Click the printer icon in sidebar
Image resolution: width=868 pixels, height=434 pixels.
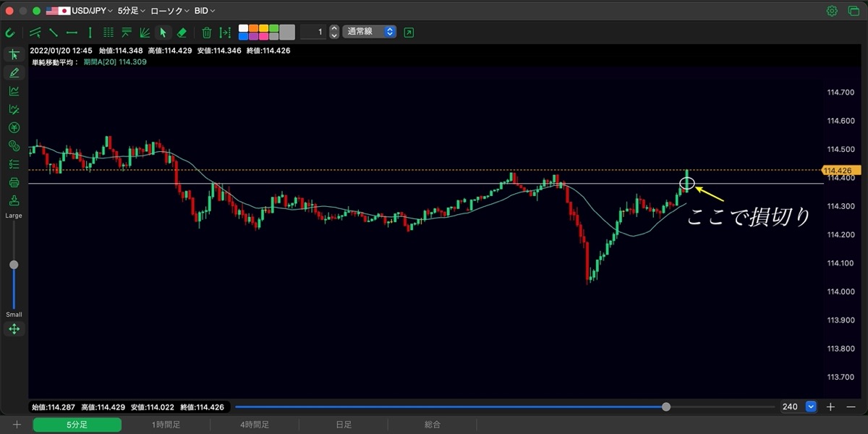pos(14,182)
